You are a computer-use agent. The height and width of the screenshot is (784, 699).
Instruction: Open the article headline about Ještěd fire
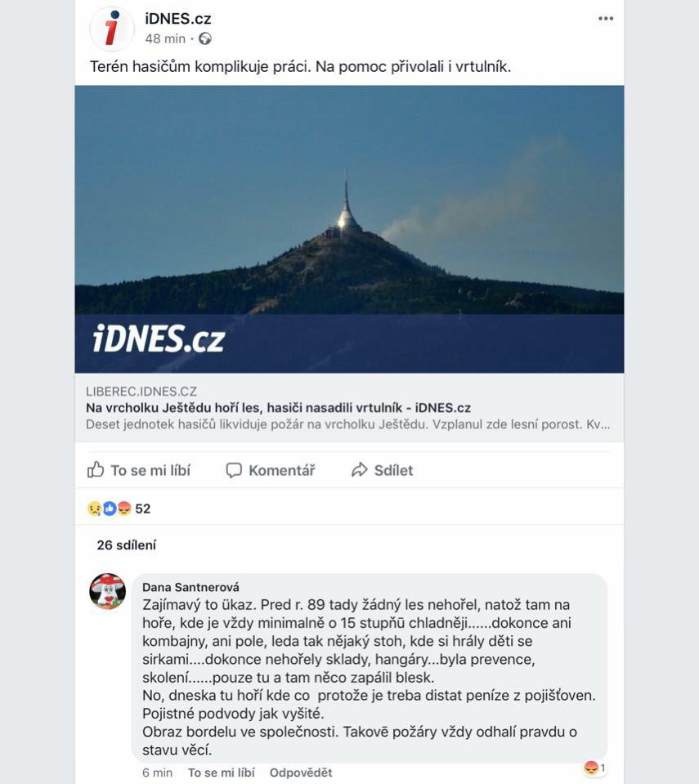click(x=279, y=407)
